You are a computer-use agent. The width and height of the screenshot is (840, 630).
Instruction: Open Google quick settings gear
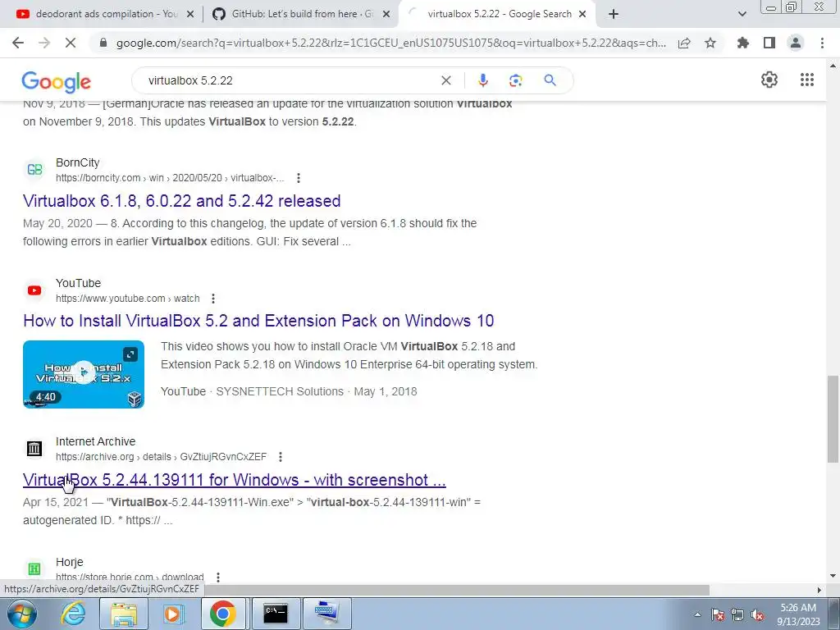(x=769, y=80)
